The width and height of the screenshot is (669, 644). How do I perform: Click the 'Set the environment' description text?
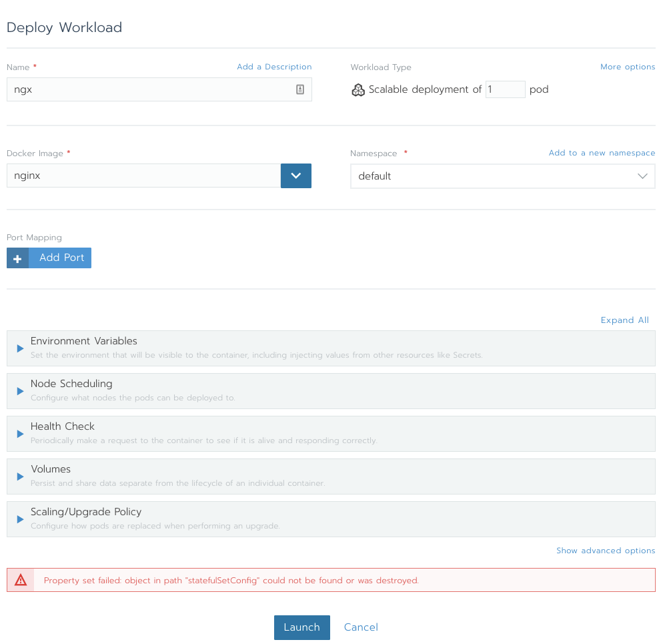click(257, 355)
